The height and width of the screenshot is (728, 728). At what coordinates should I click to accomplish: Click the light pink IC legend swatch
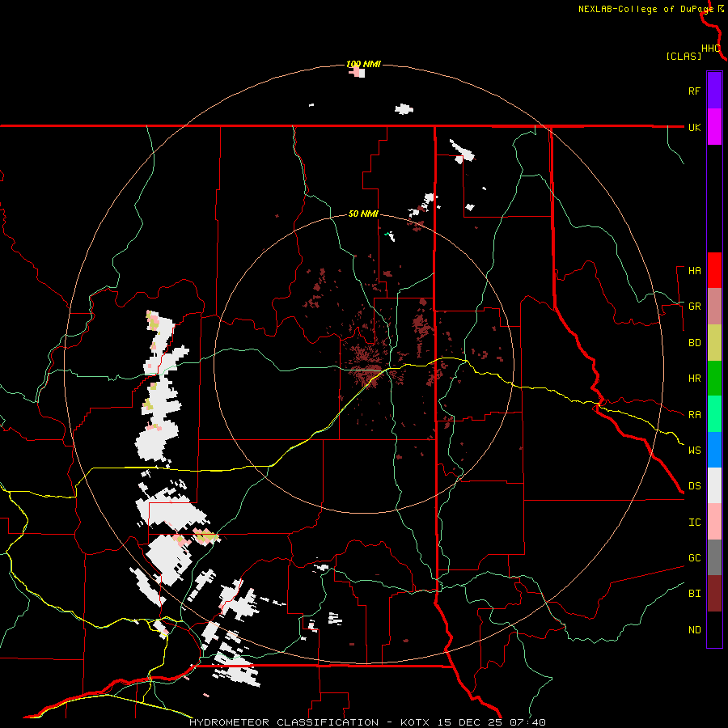(714, 522)
